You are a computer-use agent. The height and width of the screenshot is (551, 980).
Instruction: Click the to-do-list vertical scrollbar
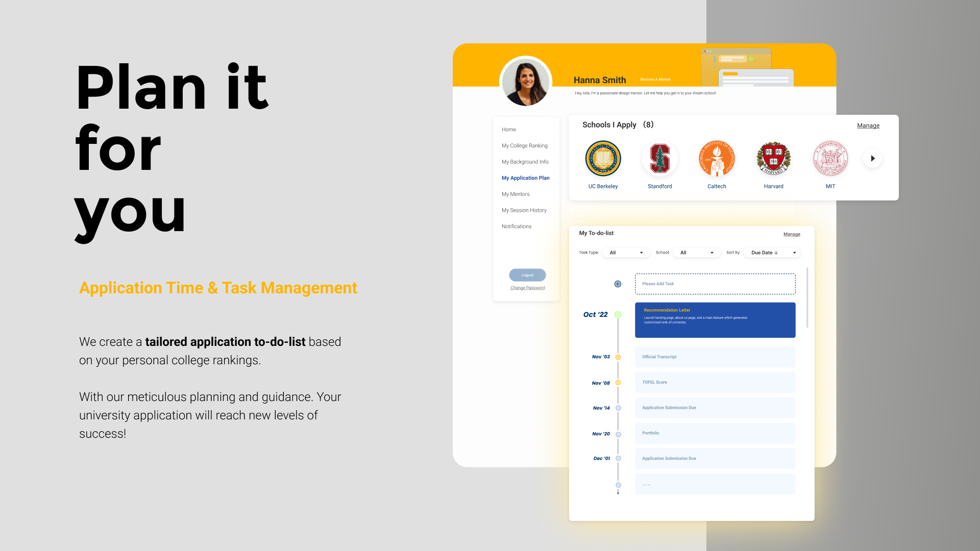(x=807, y=297)
